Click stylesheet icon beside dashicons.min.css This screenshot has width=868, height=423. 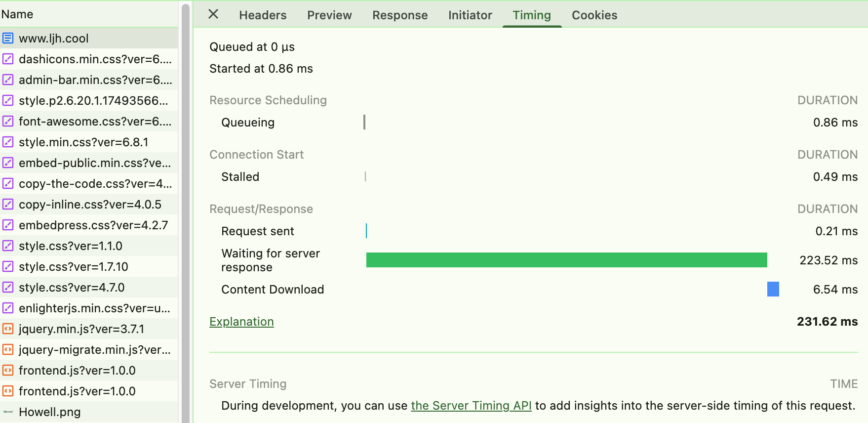tap(8, 59)
